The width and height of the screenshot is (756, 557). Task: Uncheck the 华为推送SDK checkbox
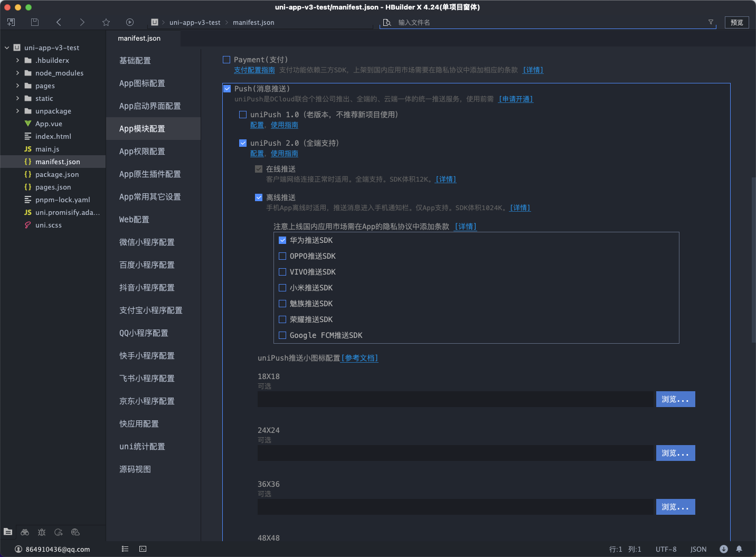tap(282, 240)
